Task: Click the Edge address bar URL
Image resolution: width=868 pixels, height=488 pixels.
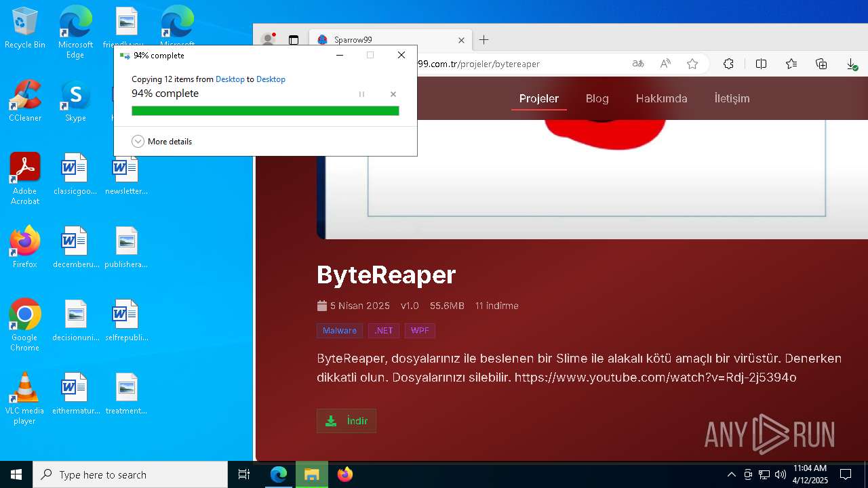Action: pos(478,64)
